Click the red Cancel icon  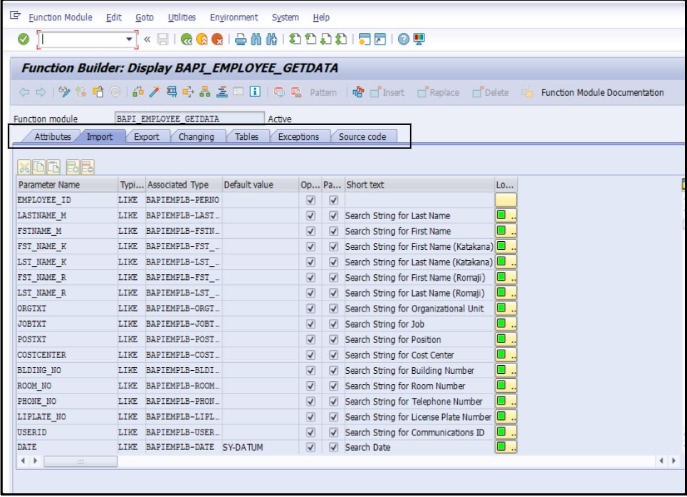click(x=217, y=39)
